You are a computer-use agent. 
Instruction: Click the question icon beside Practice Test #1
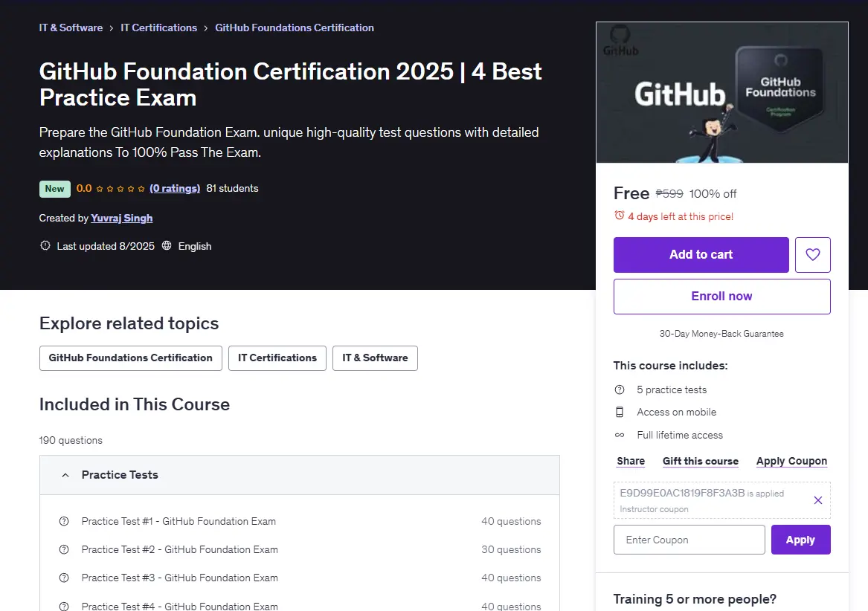point(64,521)
